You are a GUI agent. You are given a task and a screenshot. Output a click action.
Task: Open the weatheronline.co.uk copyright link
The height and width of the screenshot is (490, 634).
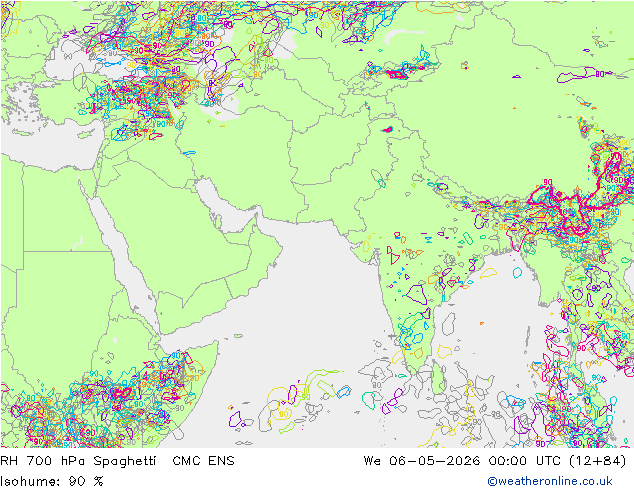point(550,481)
